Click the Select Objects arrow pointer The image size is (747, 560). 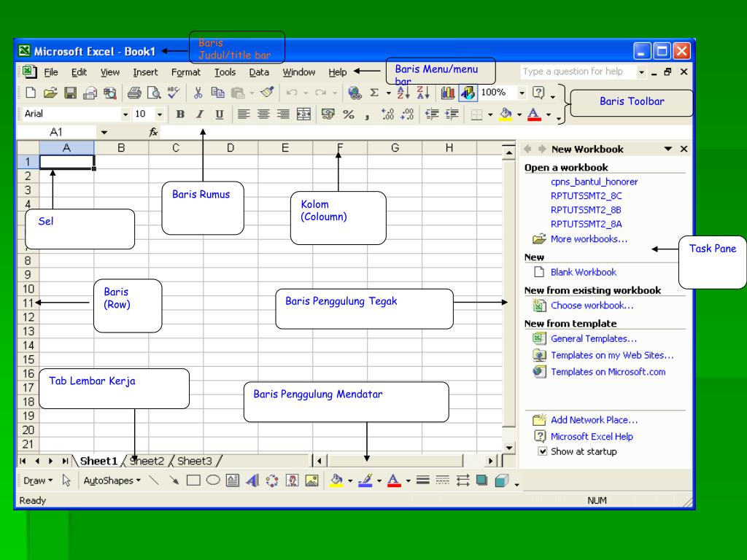click(66, 481)
